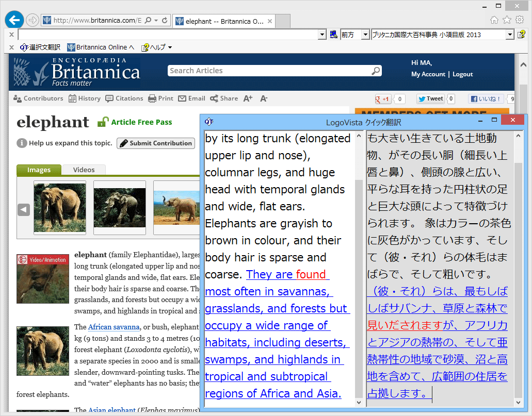The width and height of the screenshot is (532, 416).
Task: Click the previous image arrow in gallery
Action: [x=24, y=209]
